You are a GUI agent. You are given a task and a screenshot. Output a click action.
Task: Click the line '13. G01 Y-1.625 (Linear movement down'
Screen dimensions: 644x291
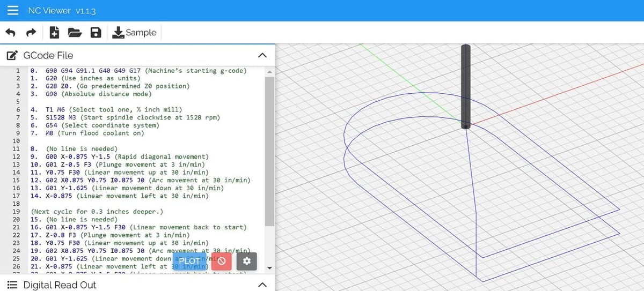click(127, 188)
